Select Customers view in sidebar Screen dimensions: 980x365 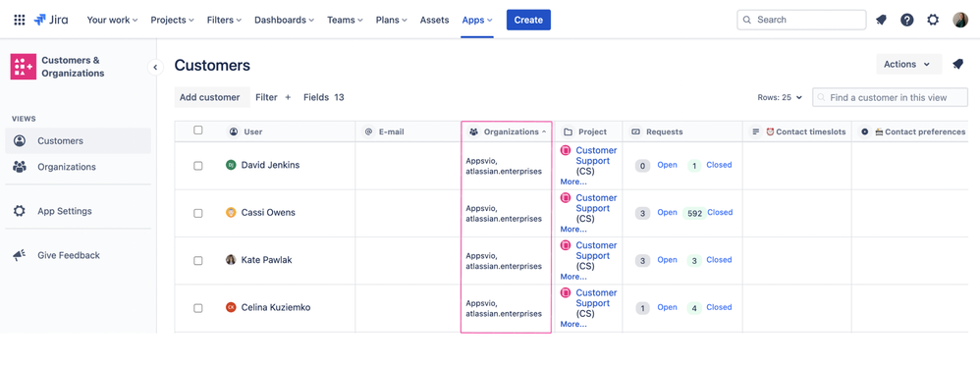79,141
